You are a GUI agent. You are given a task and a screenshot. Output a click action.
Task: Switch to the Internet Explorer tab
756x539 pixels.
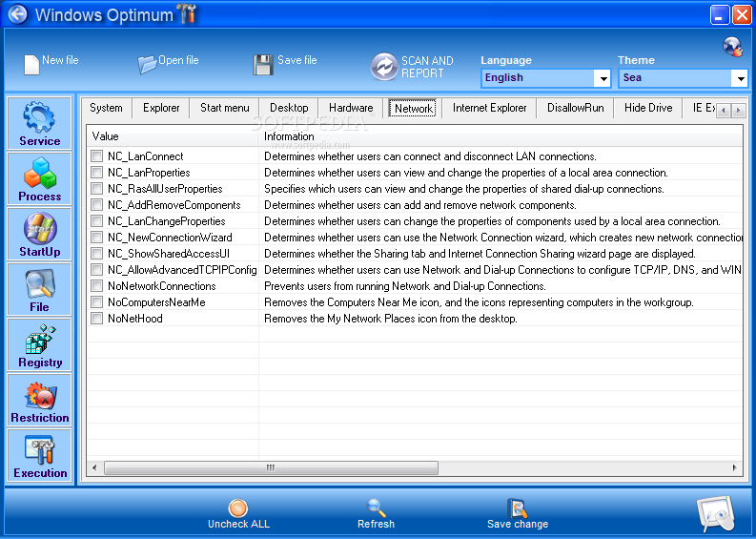pos(489,108)
